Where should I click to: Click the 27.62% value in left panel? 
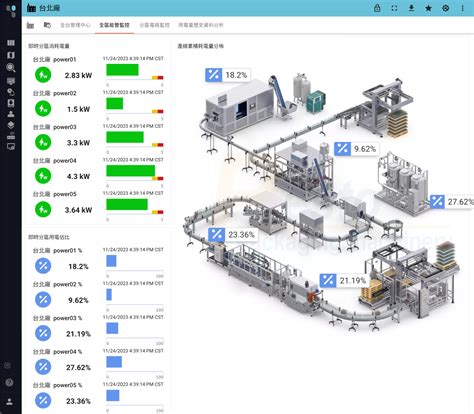point(78,367)
